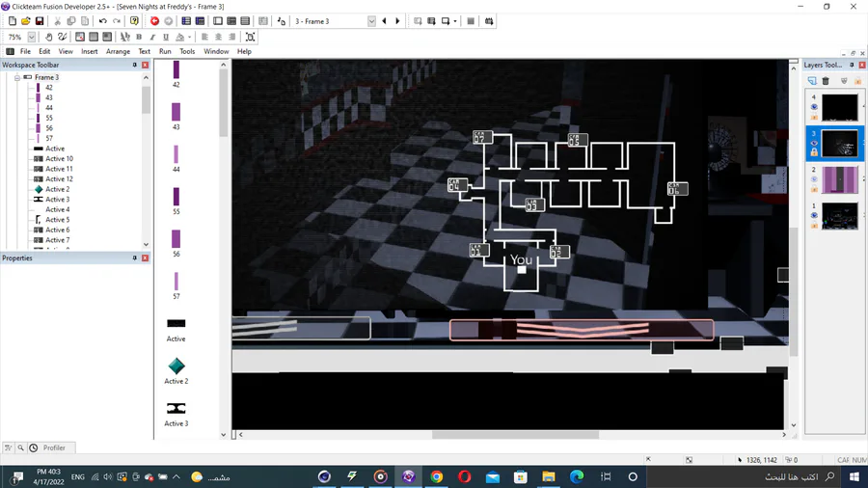The height and width of the screenshot is (488, 868).
Task: Toggle Bold text formatting
Action: coord(139,37)
